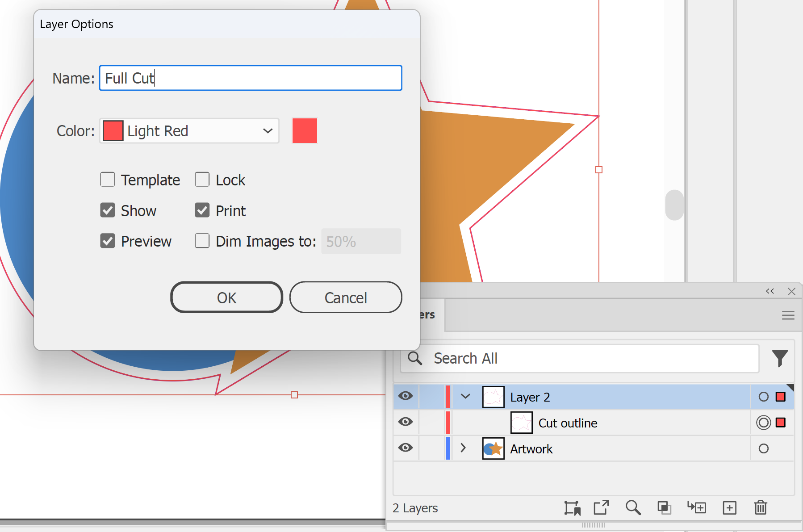803x532 pixels.
Task: Open the Layers panel hamburger menu
Action: click(788, 315)
